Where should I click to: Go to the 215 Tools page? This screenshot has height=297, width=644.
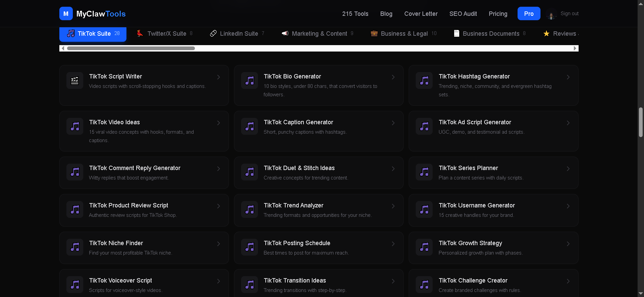(x=355, y=14)
